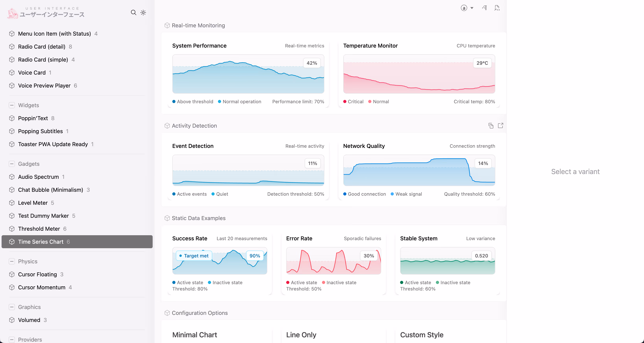Copy the Activity Detection section code
The height and width of the screenshot is (343, 644).
tap(491, 125)
